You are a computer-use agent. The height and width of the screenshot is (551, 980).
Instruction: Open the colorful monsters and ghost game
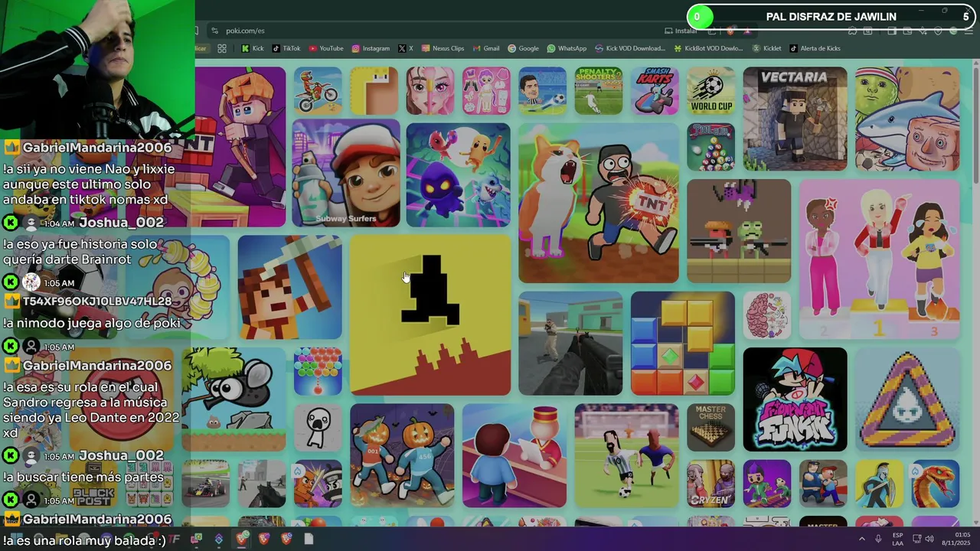tap(458, 175)
